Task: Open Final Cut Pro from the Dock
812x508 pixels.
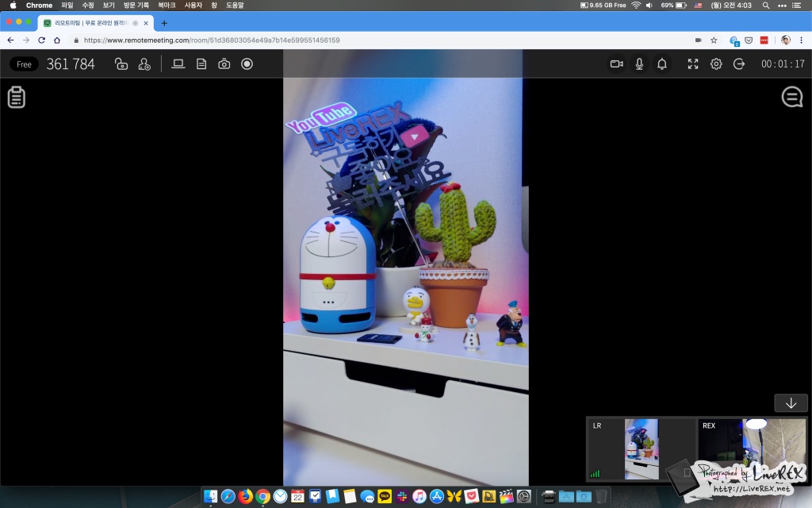Action: coord(507,496)
